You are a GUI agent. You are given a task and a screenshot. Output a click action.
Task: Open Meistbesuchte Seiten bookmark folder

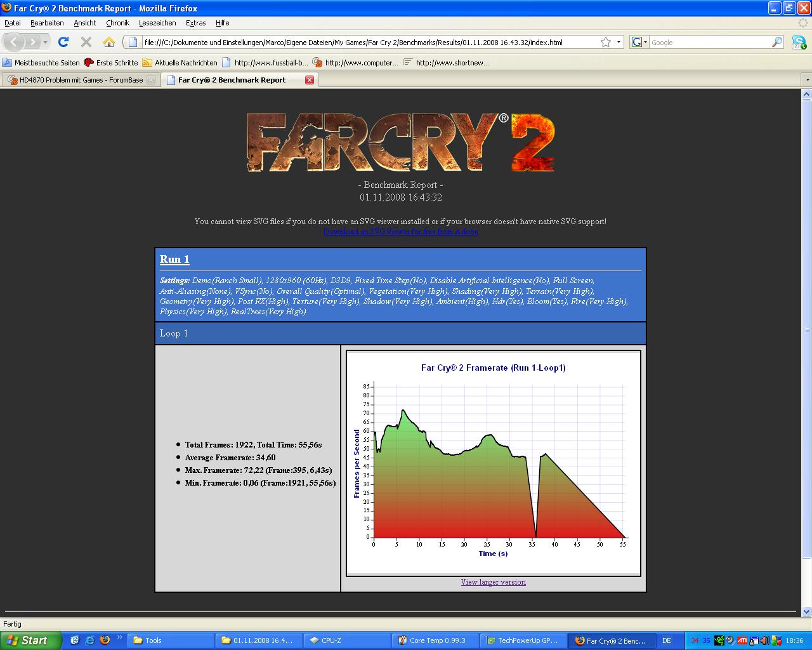(41, 62)
